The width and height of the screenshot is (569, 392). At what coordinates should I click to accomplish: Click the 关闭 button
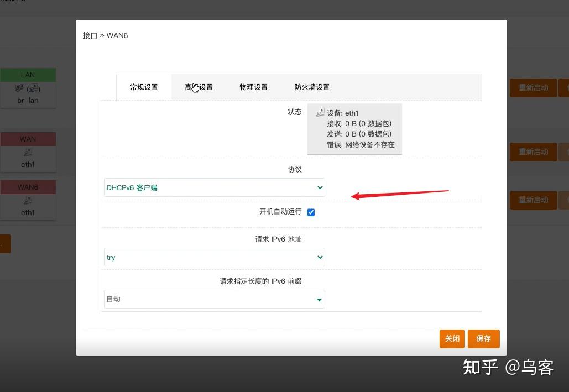click(452, 338)
